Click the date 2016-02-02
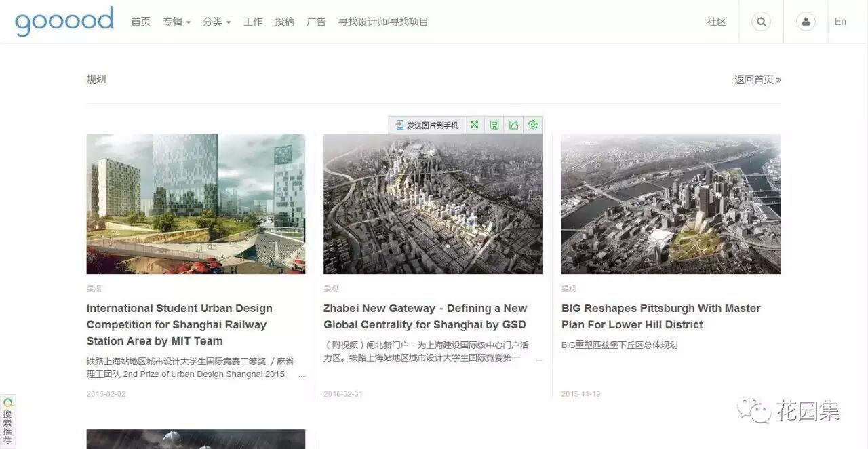 point(106,394)
